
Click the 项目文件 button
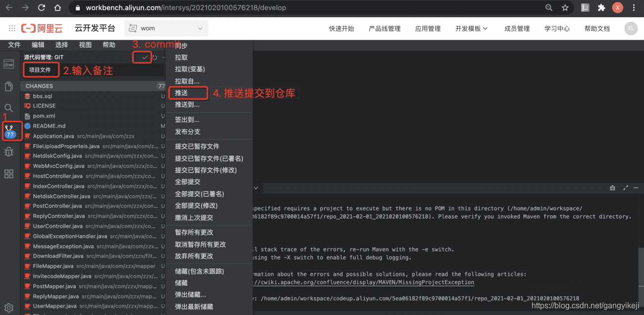41,70
